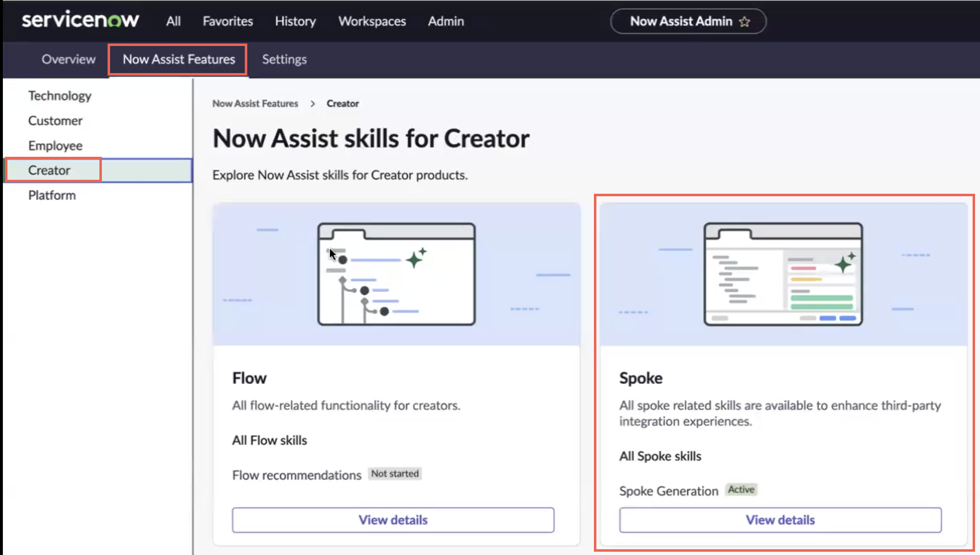
Task: Click the All Spoke skills heading
Action: click(x=660, y=456)
